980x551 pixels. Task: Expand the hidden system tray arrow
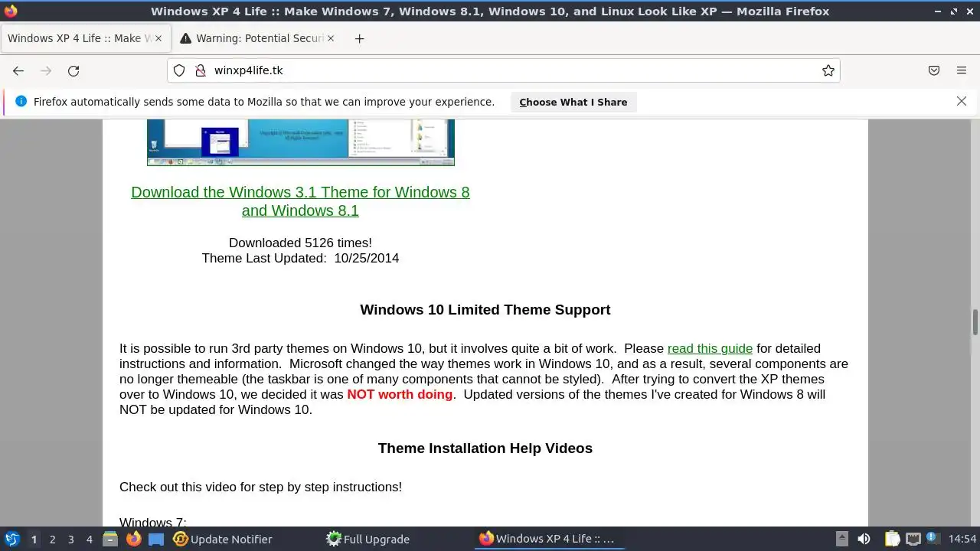(841, 539)
